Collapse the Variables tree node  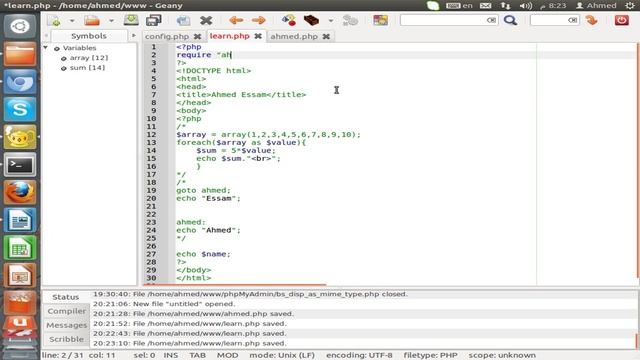click(46, 48)
